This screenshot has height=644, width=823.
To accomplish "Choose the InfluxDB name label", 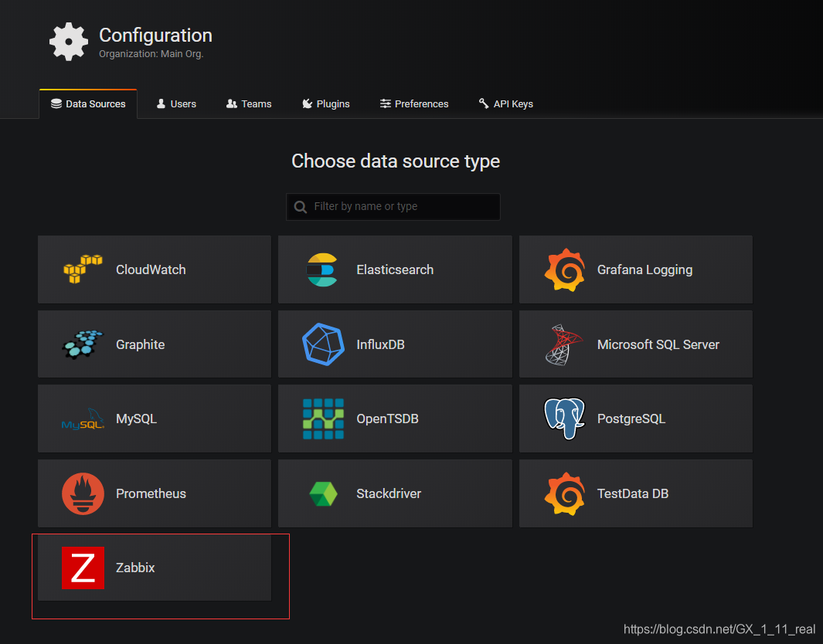I will tap(380, 344).
